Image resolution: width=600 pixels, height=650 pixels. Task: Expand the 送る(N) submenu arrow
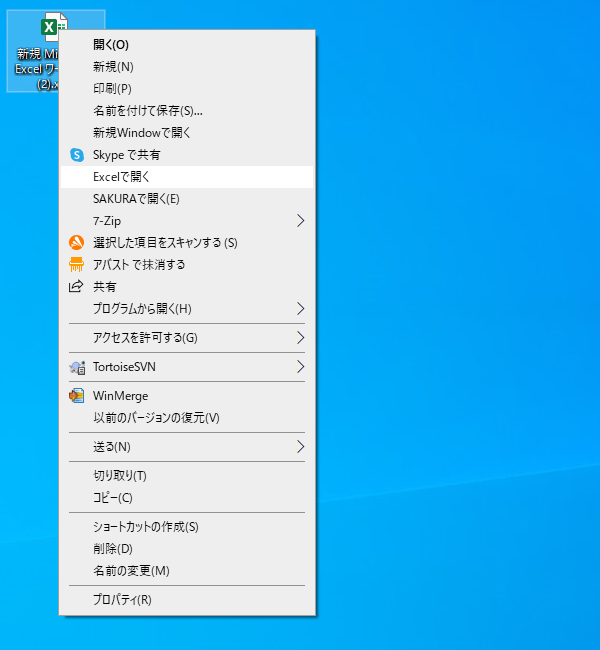[301, 446]
